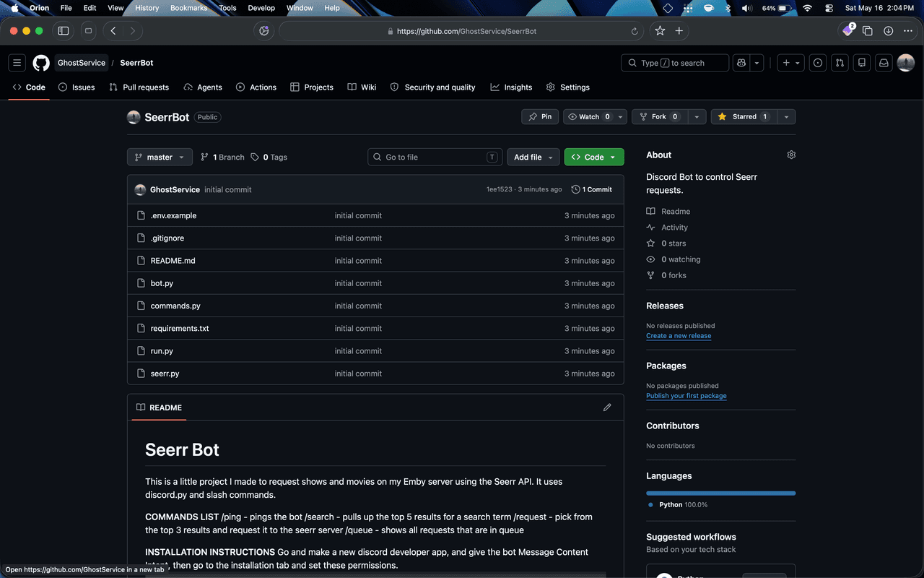Open the Pull requests tab

pos(139,87)
